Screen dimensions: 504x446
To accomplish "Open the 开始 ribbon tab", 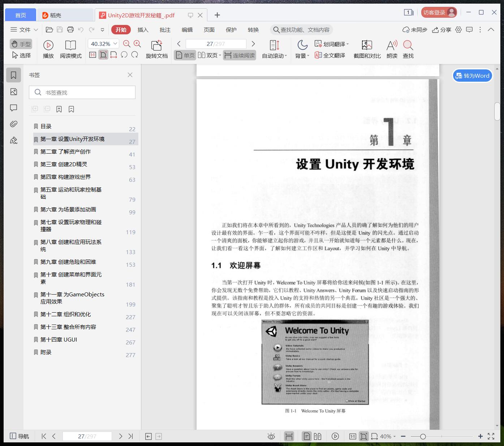I will pyautogui.click(x=121, y=30).
